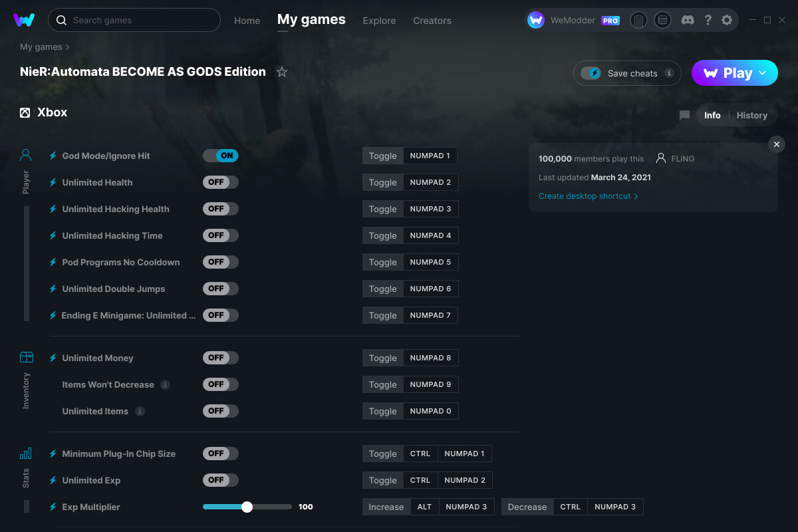Open the Creators tab

(432, 21)
